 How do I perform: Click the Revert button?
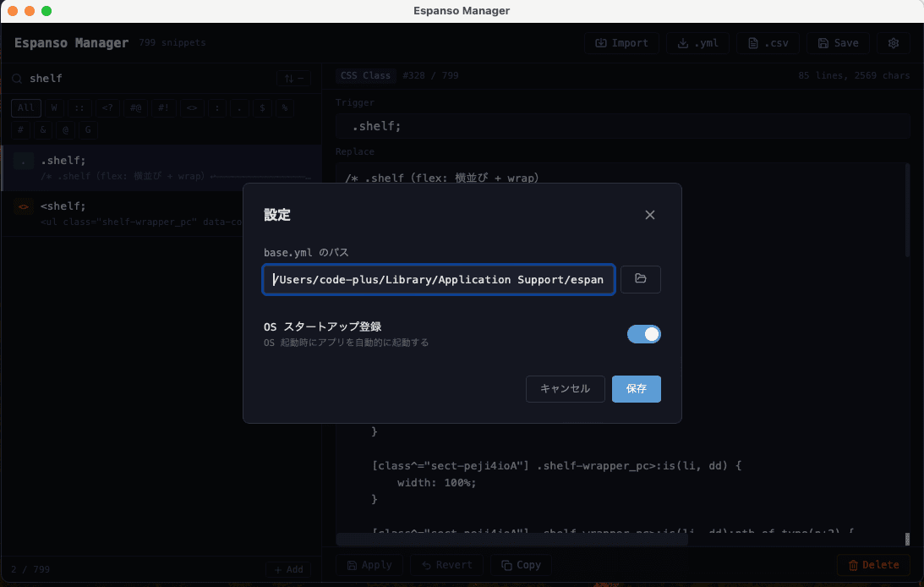(x=446, y=565)
